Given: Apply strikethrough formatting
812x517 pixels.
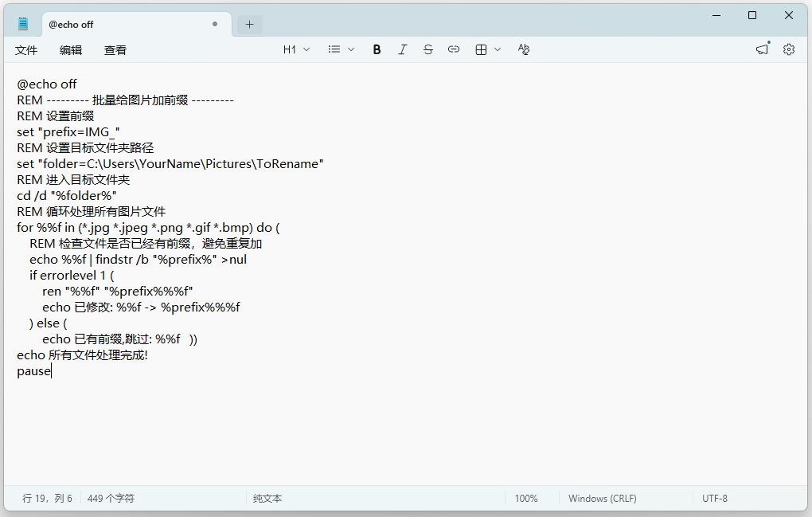Looking at the screenshot, I should tap(427, 49).
